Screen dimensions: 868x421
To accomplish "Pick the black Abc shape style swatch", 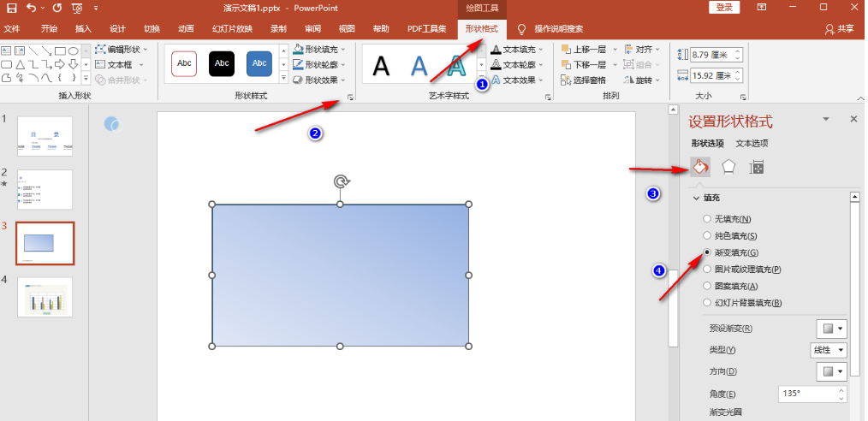I will pyautogui.click(x=222, y=63).
